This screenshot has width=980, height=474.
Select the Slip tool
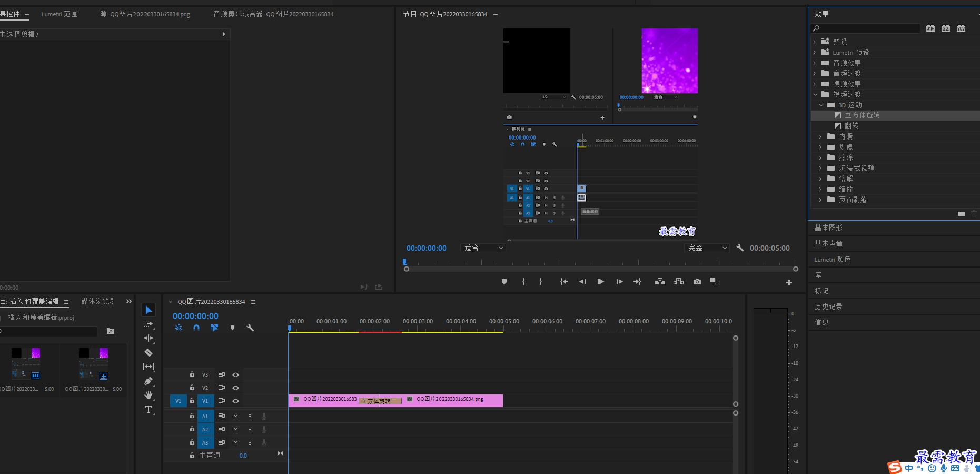coord(149,367)
